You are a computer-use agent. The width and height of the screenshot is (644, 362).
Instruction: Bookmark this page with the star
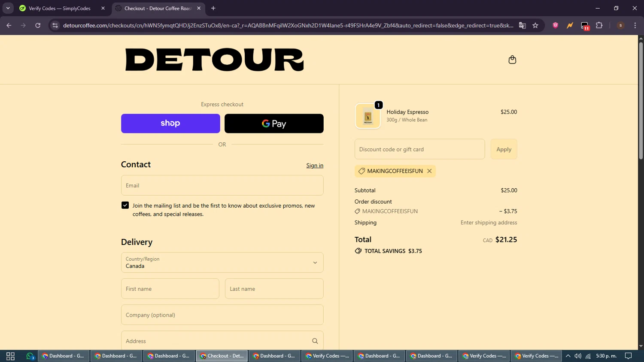[535, 25]
